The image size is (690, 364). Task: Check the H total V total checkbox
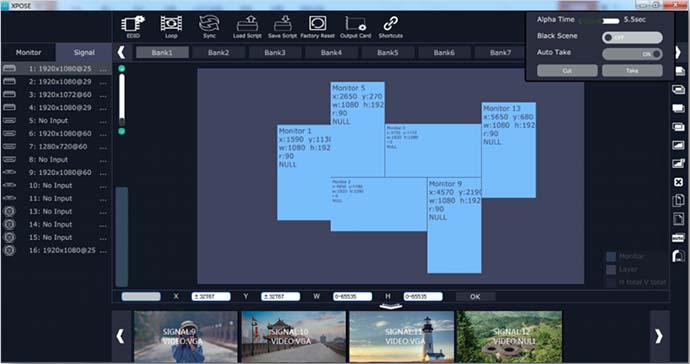point(611,282)
